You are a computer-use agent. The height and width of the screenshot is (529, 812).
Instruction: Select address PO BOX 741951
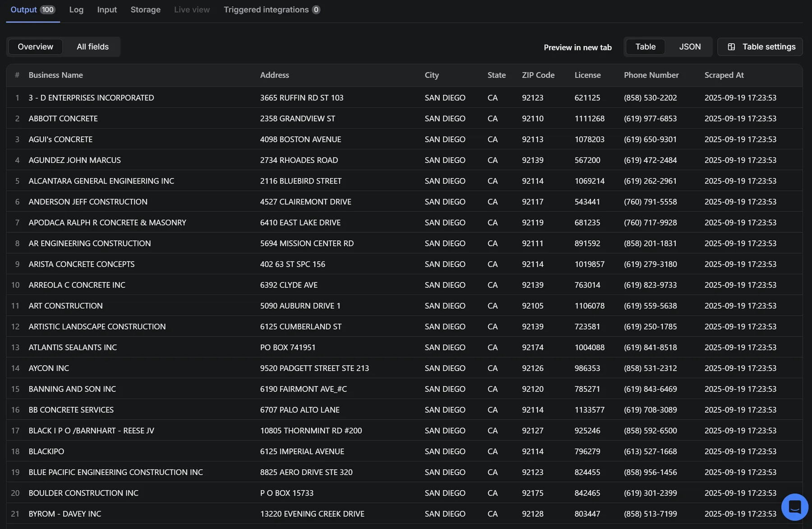click(287, 347)
